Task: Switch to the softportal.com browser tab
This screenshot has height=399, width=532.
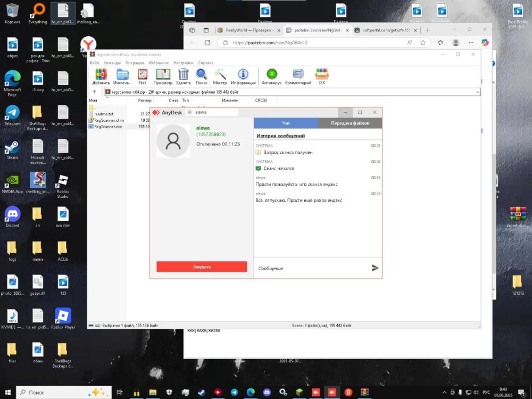Action: [x=386, y=30]
